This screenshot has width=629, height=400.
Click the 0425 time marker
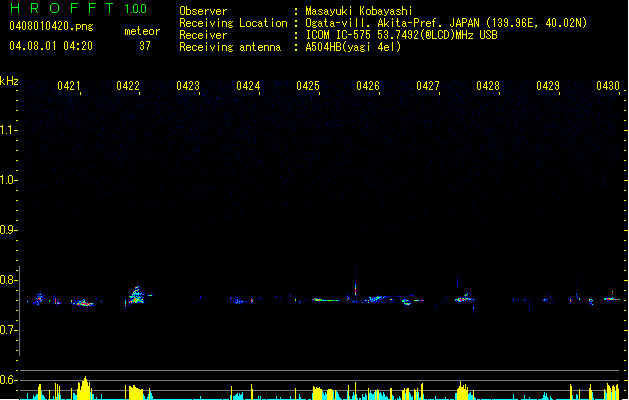(308, 86)
